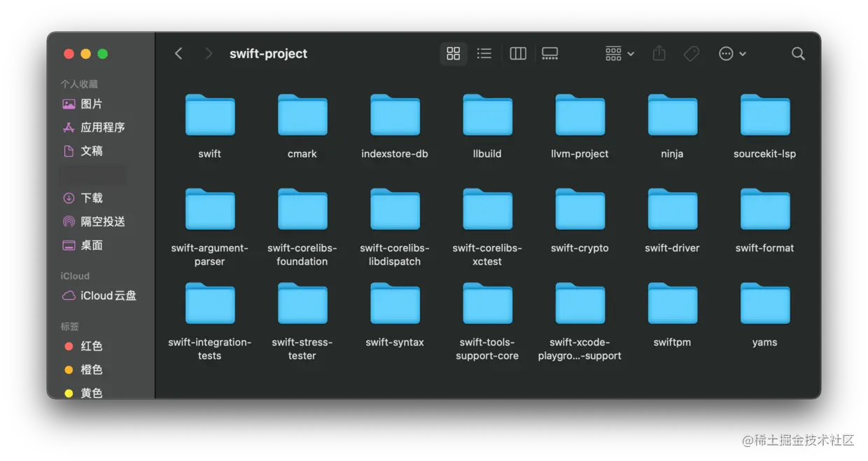This screenshot has height=461, width=868.
Task: Switch to gallery view
Action: tap(550, 54)
